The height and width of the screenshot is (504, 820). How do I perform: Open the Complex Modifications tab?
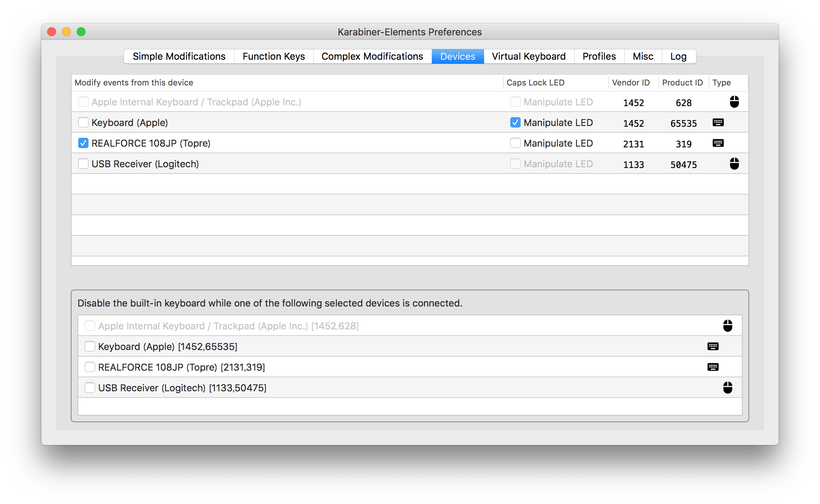(x=372, y=56)
